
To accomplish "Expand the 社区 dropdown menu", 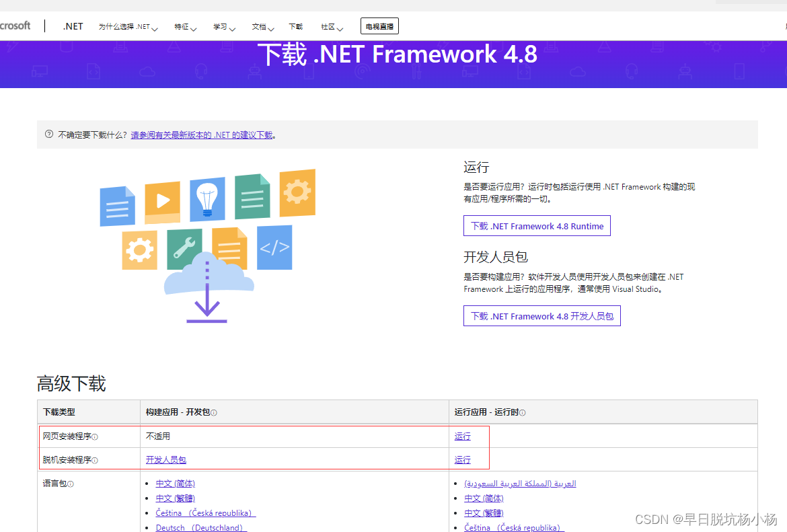I will tap(332, 27).
